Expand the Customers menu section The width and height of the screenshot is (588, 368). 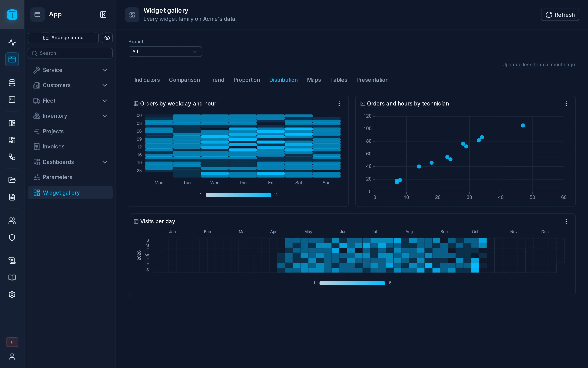70,85
